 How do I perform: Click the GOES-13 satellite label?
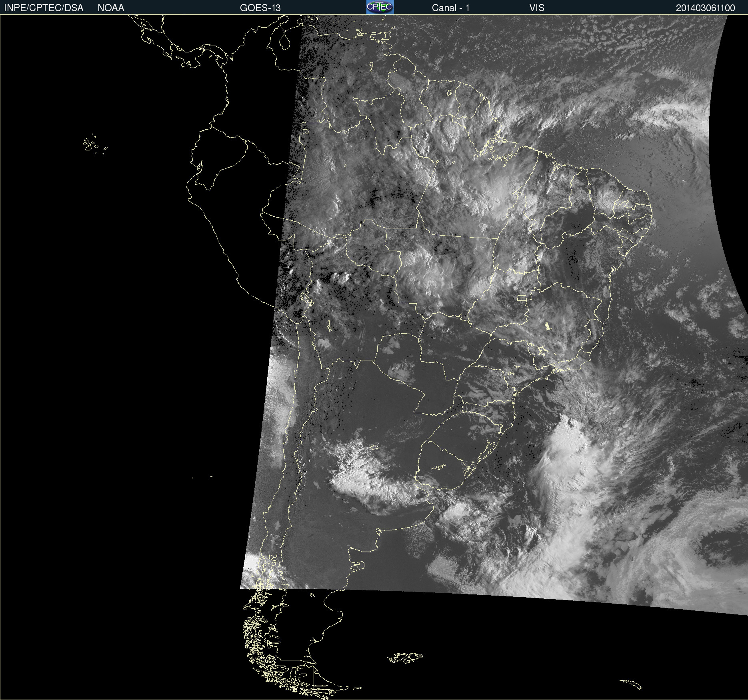[260, 8]
